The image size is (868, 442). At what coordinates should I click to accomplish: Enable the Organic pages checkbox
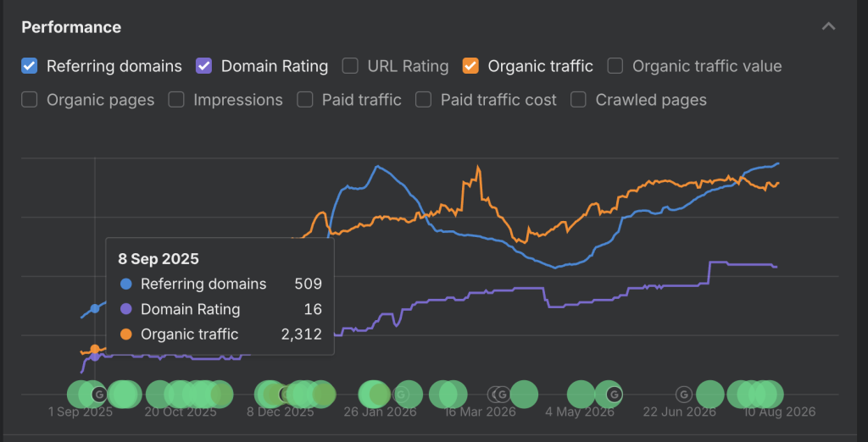pos(30,100)
